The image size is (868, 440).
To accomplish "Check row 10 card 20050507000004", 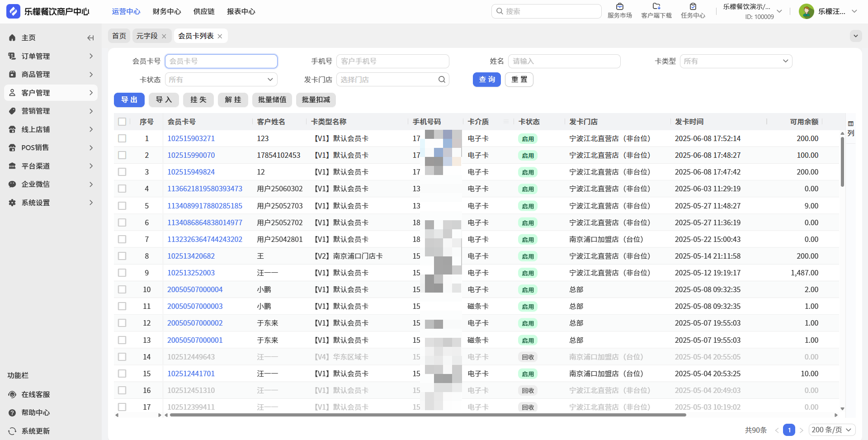I will [122, 289].
